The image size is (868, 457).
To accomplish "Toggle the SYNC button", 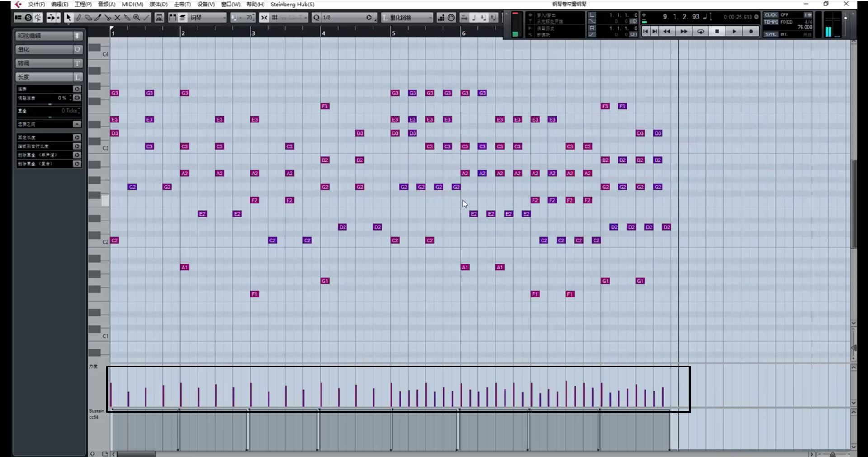I will point(771,34).
